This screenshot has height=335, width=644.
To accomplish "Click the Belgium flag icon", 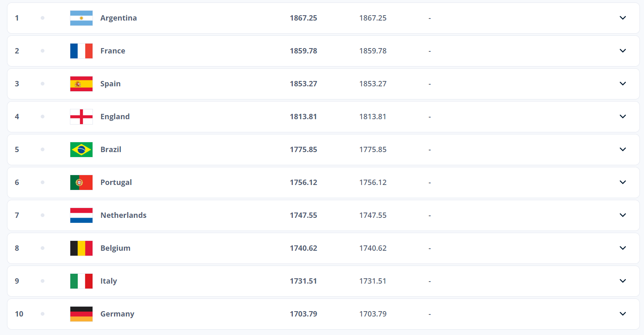I will pyautogui.click(x=81, y=248).
